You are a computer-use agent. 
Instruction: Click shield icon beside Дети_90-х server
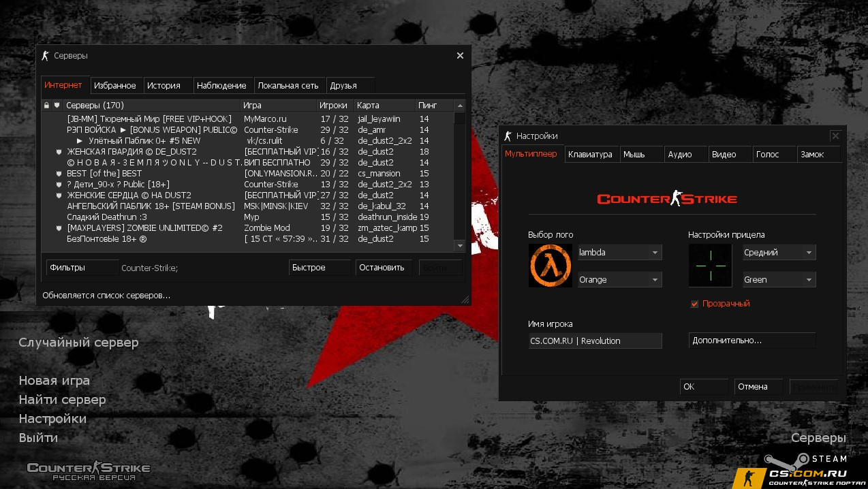59,185
